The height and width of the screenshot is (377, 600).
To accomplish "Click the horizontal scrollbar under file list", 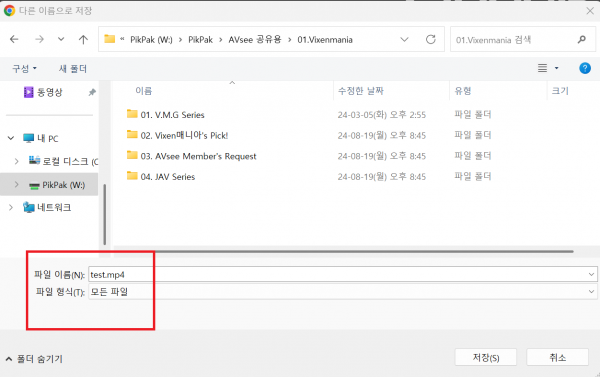I will point(344,251).
